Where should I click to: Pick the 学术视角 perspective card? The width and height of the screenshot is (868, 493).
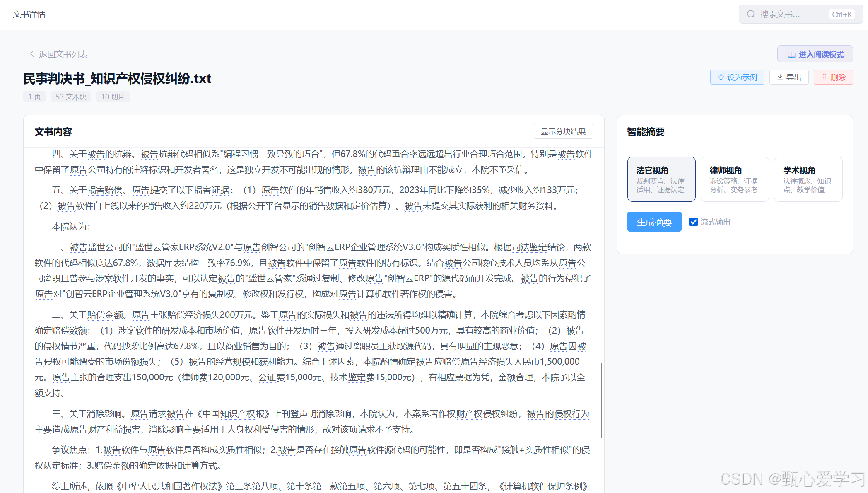(x=808, y=179)
